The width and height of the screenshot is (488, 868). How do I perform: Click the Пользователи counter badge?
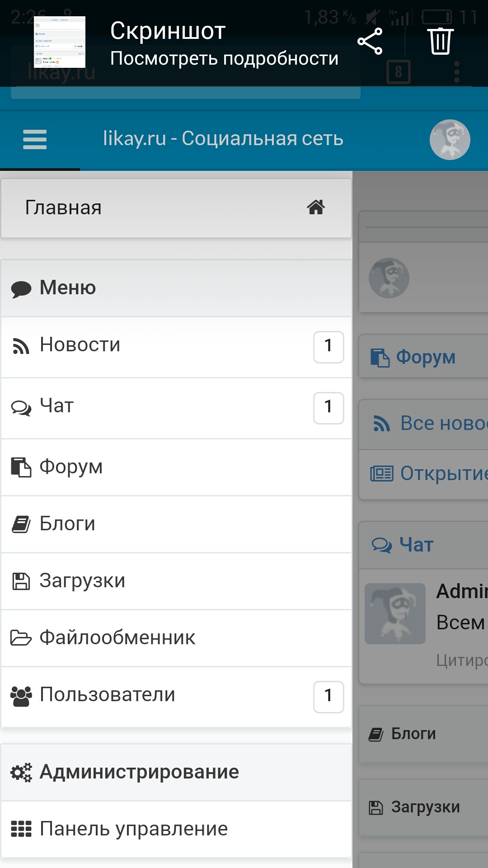[328, 697]
